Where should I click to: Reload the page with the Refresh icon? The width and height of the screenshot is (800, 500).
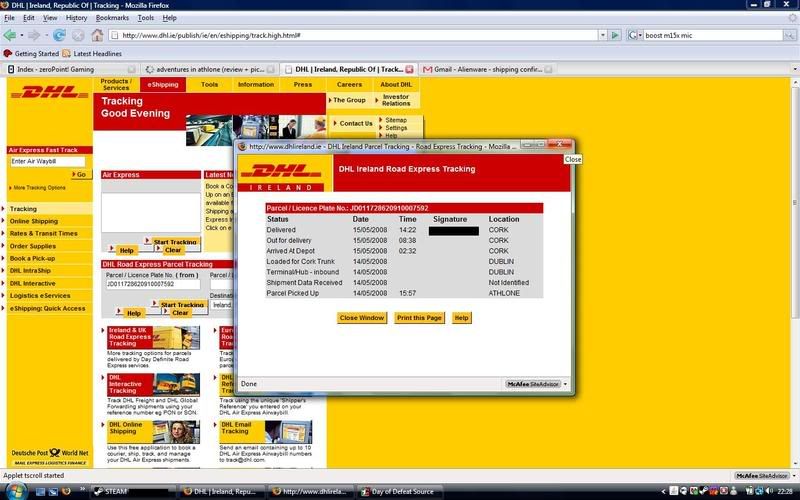(59, 35)
